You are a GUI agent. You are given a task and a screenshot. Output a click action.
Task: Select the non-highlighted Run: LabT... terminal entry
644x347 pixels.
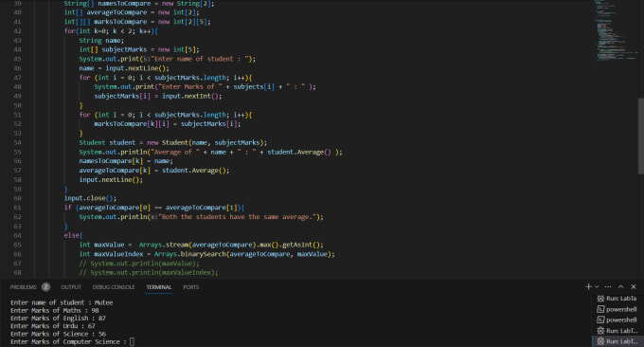click(617, 331)
